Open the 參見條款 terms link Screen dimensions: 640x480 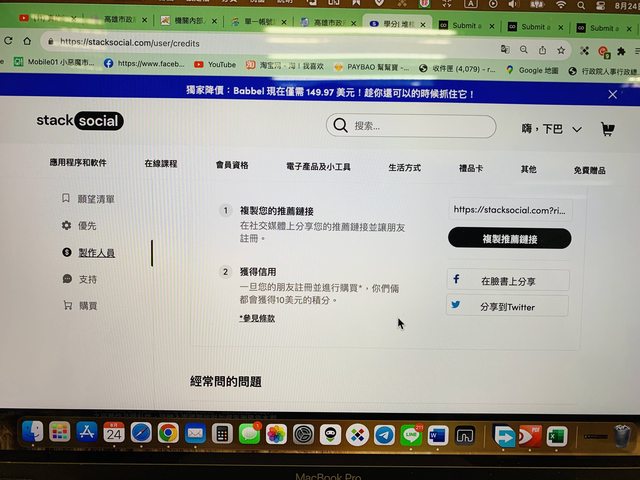[257, 318]
